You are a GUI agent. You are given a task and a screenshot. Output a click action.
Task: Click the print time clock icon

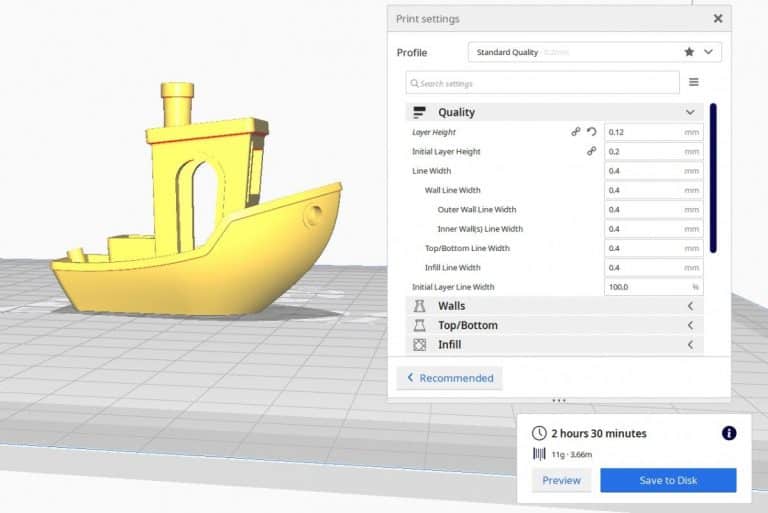coord(539,433)
